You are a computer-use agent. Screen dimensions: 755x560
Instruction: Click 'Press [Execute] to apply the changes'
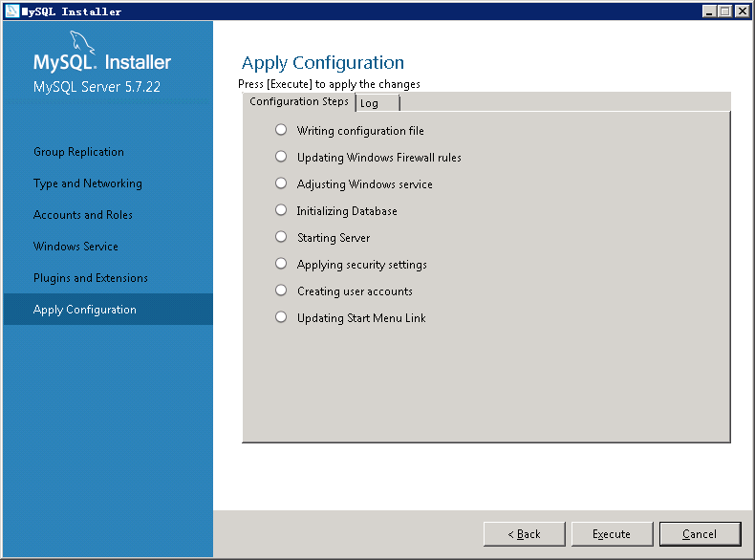click(329, 84)
